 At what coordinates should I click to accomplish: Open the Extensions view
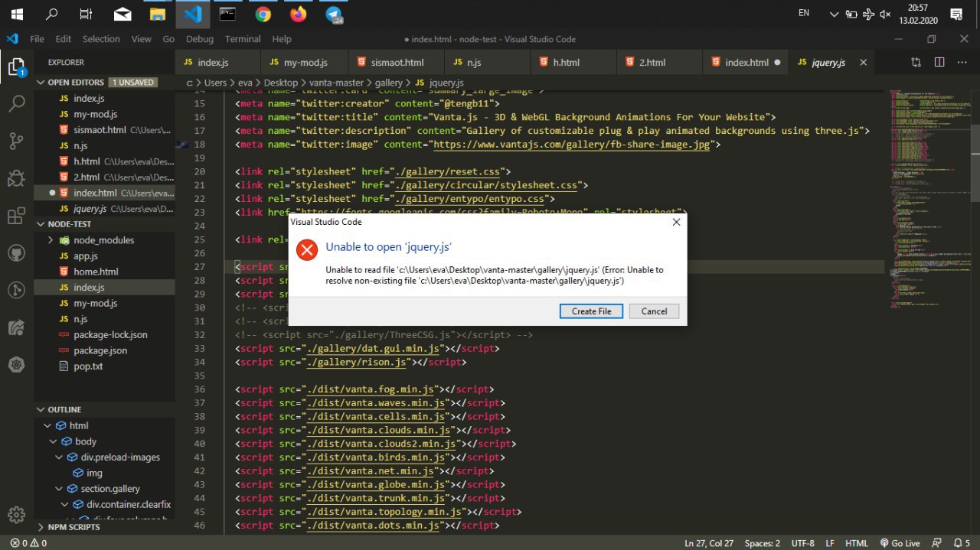pos(16,216)
